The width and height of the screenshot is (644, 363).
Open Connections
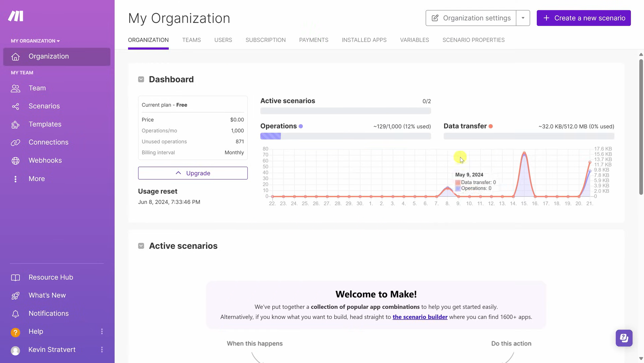(x=48, y=142)
